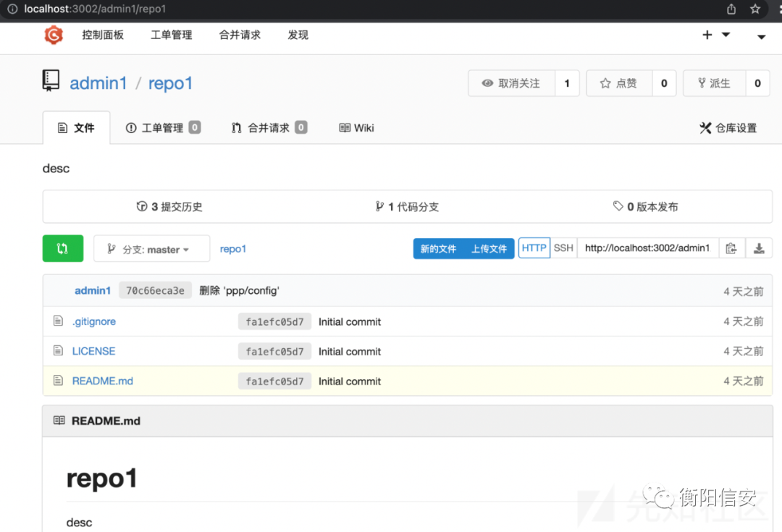The image size is (782, 532).
Task: Click the repo1 heading in README
Action: [x=102, y=478]
